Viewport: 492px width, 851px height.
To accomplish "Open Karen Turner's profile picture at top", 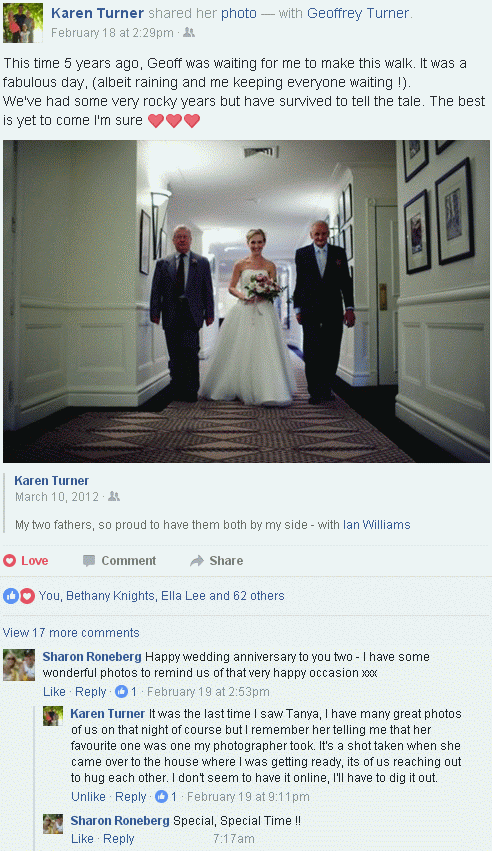I will [x=23, y=23].
